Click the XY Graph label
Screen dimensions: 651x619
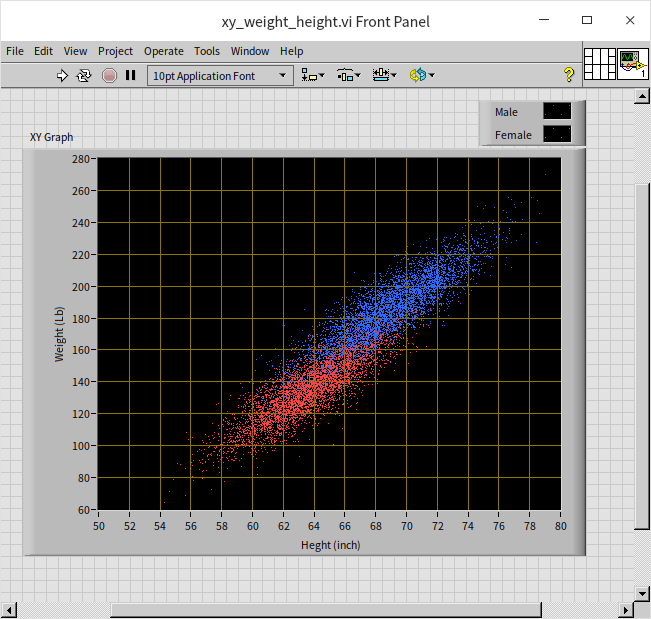pos(51,138)
